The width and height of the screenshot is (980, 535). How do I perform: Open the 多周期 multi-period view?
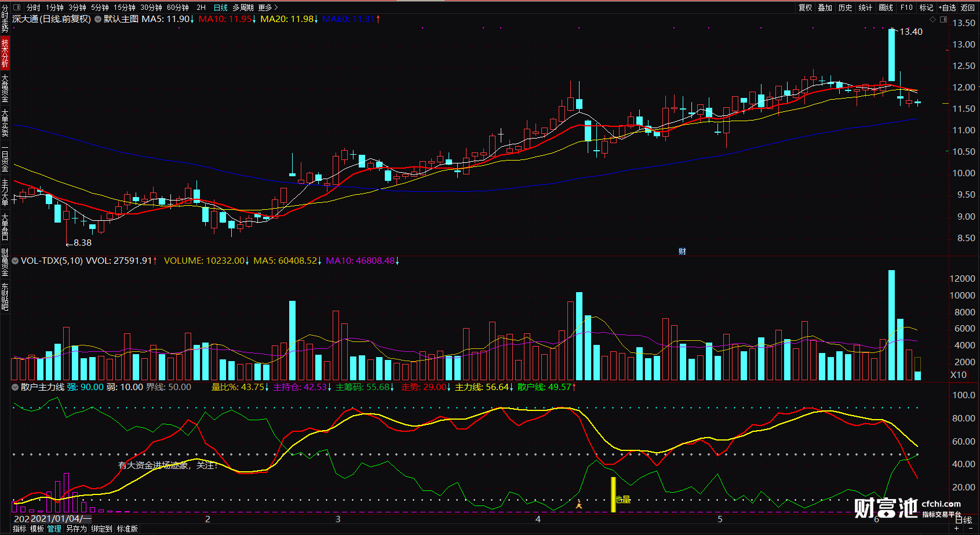243,8
